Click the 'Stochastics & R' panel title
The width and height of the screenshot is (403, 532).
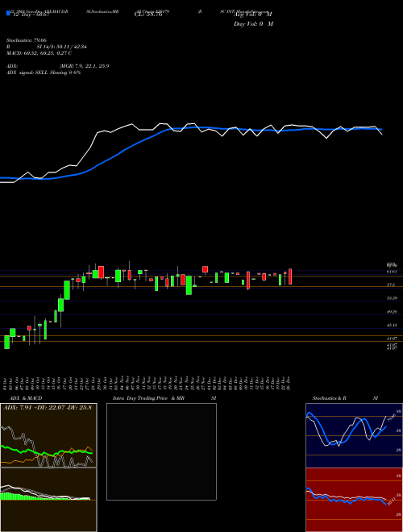pyautogui.click(x=329, y=398)
